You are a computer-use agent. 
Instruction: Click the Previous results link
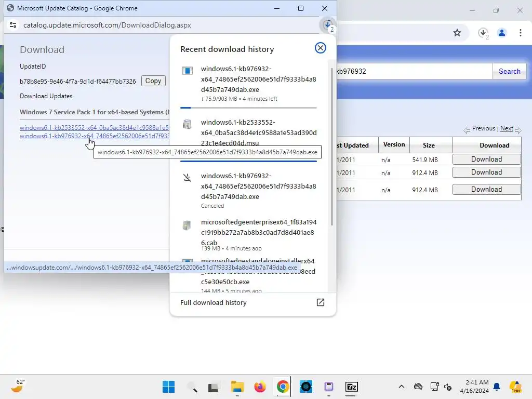tap(484, 128)
